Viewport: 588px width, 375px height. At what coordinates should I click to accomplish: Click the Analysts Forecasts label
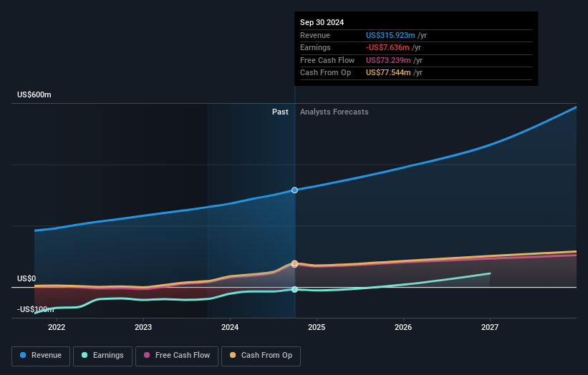pos(334,112)
